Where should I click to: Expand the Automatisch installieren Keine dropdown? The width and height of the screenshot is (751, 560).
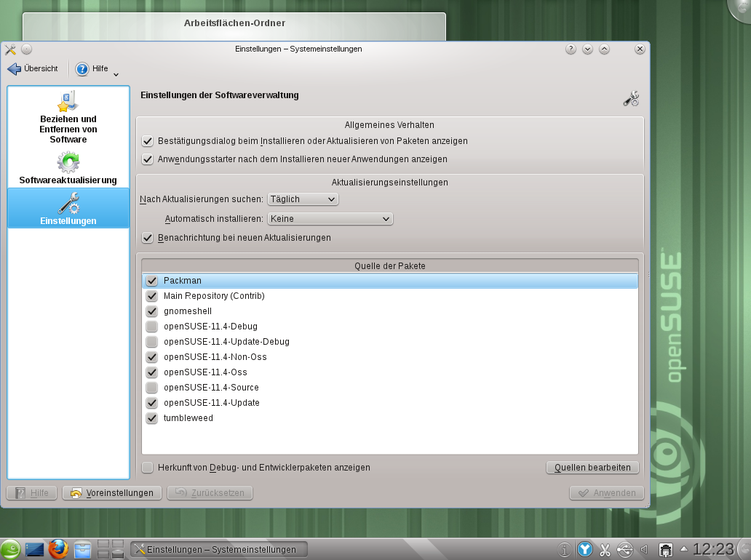[330, 218]
